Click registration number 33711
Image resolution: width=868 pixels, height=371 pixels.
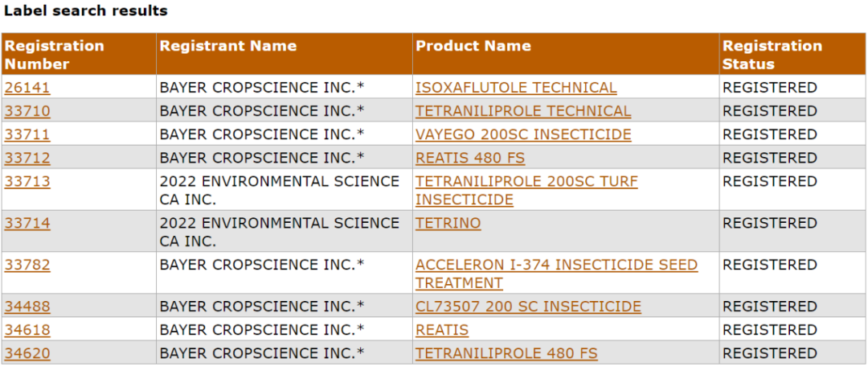tap(27, 134)
